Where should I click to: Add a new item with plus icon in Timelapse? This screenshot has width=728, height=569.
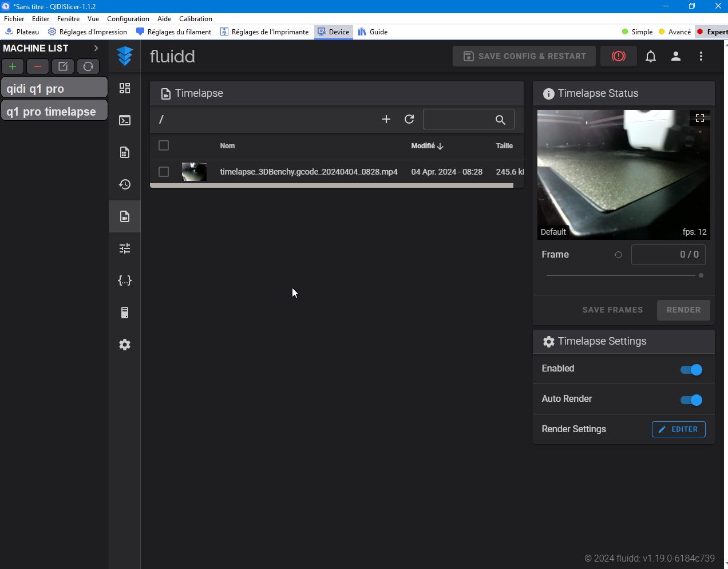[x=386, y=119]
